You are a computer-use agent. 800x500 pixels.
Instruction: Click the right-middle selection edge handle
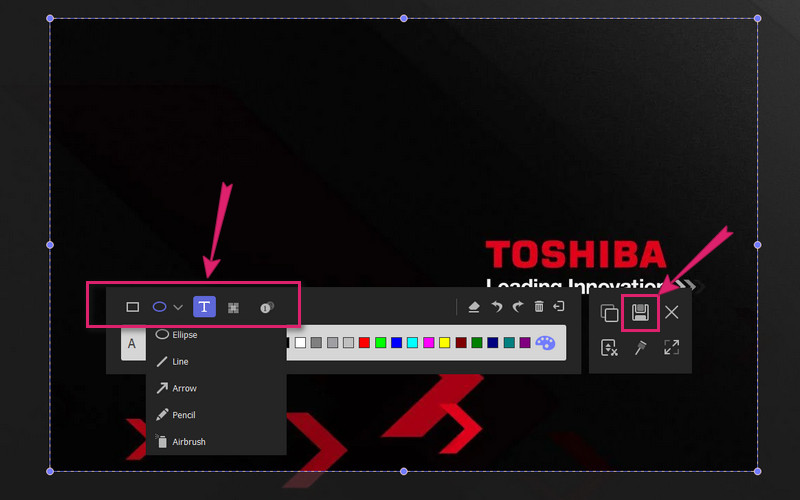pos(758,245)
